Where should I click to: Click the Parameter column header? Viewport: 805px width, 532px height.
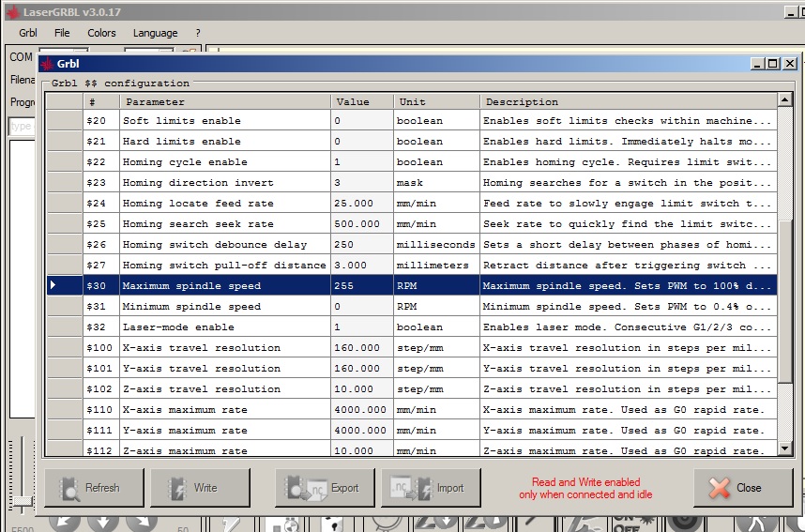[x=225, y=101]
